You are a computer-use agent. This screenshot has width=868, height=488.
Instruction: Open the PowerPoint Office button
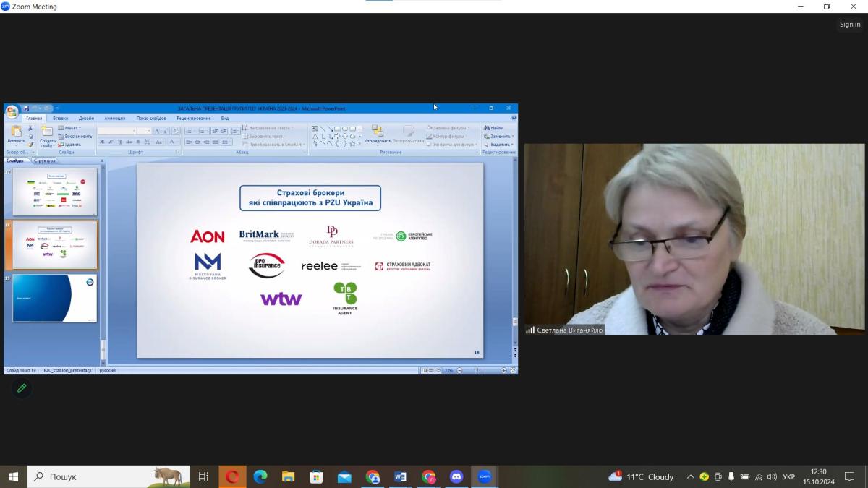(12, 111)
